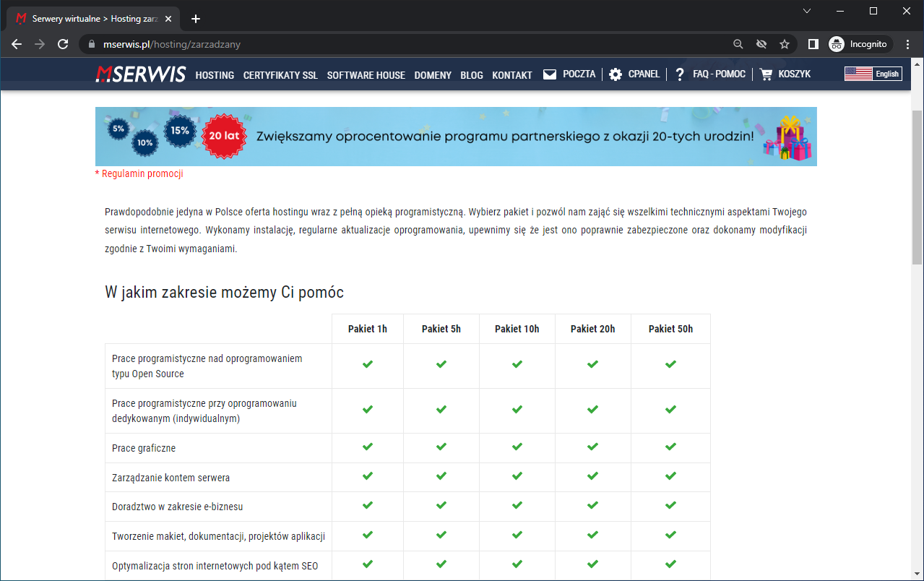Open the Poczta envelope icon
This screenshot has width=924, height=581.
pyautogui.click(x=550, y=74)
